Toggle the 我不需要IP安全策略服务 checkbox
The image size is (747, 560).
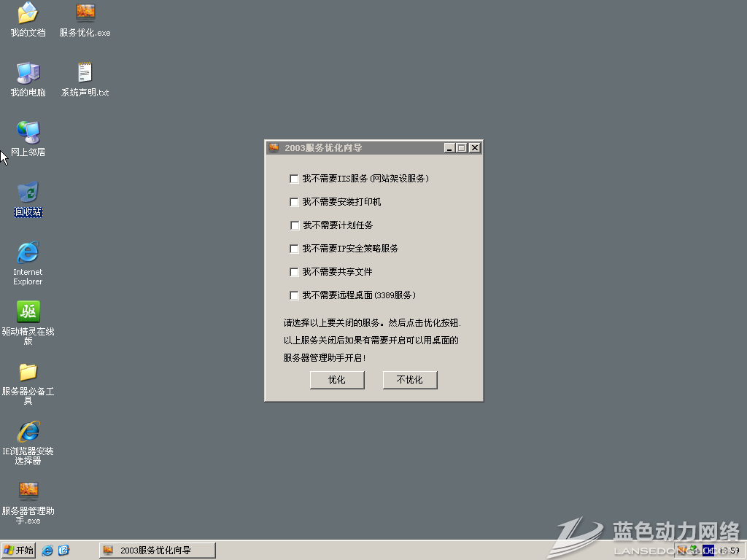pyautogui.click(x=295, y=249)
